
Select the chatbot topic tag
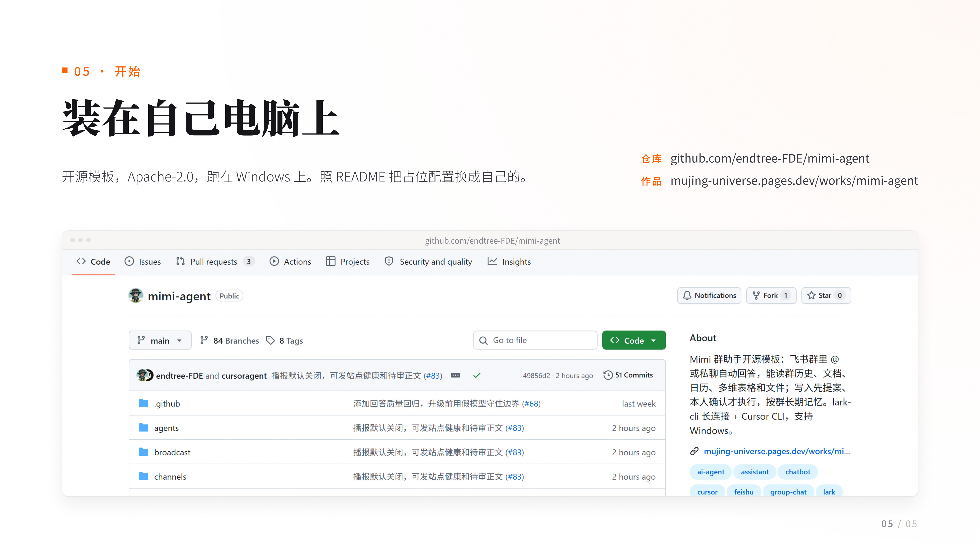coord(798,472)
